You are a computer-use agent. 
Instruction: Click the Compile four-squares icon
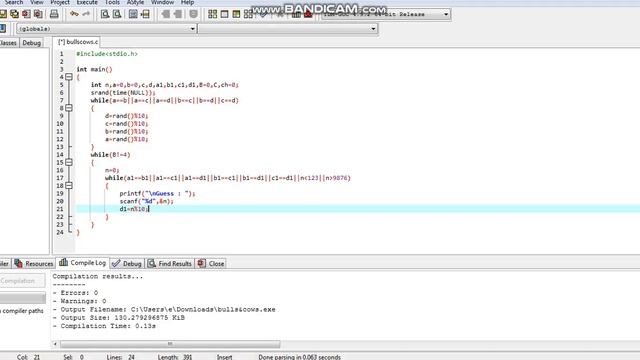pos(212,14)
